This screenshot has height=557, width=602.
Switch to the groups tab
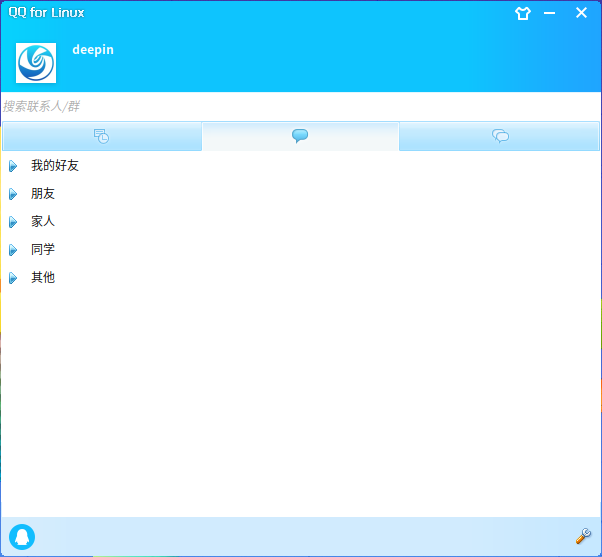coord(499,136)
